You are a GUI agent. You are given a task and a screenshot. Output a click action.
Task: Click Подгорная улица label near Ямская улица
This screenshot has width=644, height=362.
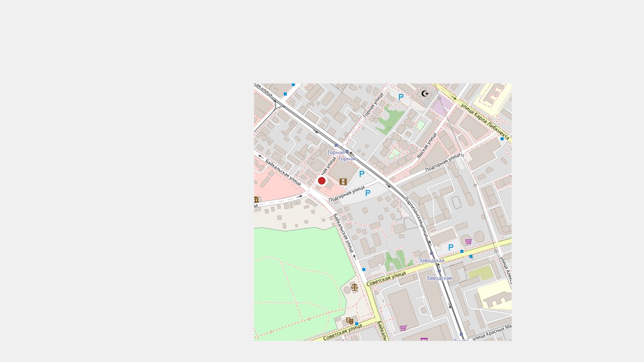click(x=443, y=162)
